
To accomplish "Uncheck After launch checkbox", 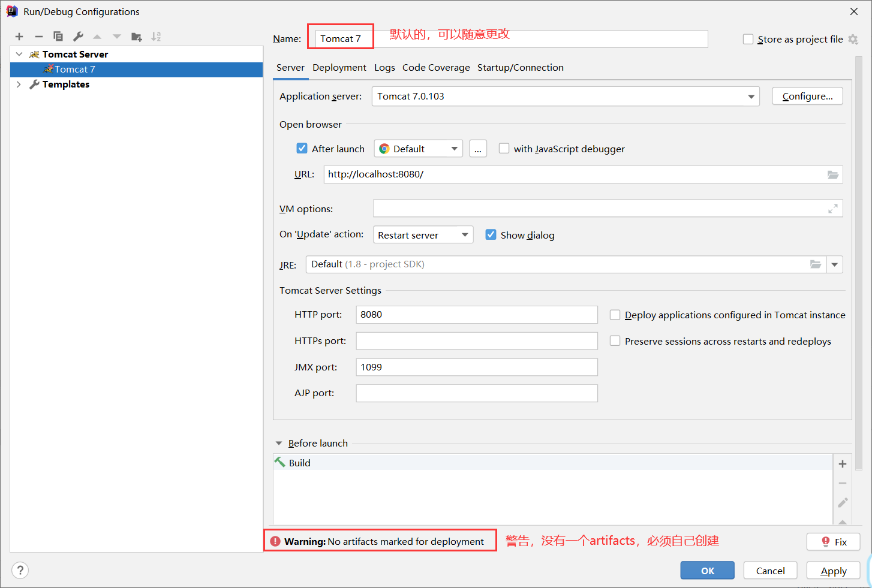I will 302,148.
